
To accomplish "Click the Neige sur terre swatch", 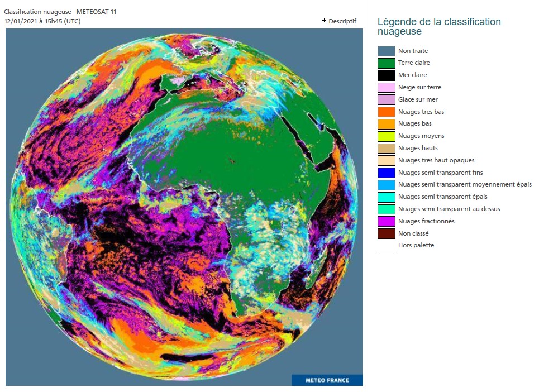I will [x=387, y=88].
